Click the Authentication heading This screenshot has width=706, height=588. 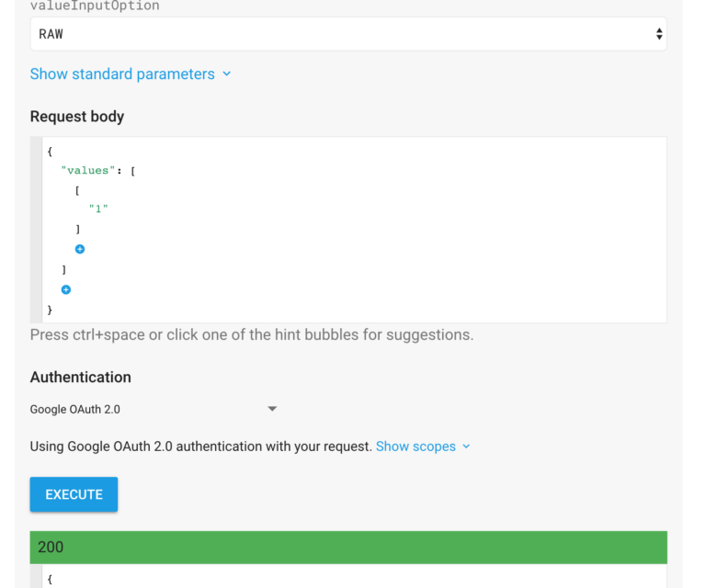(x=81, y=377)
